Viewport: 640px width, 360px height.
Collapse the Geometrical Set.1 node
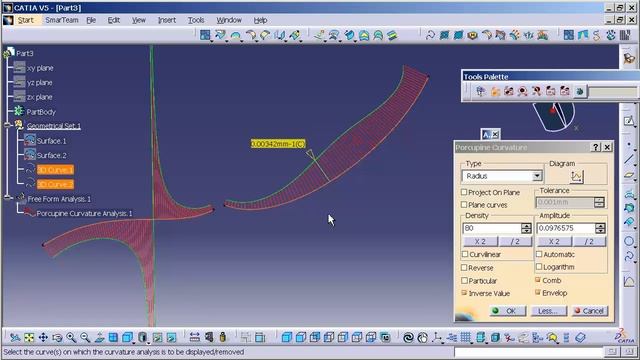[x=8, y=125]
